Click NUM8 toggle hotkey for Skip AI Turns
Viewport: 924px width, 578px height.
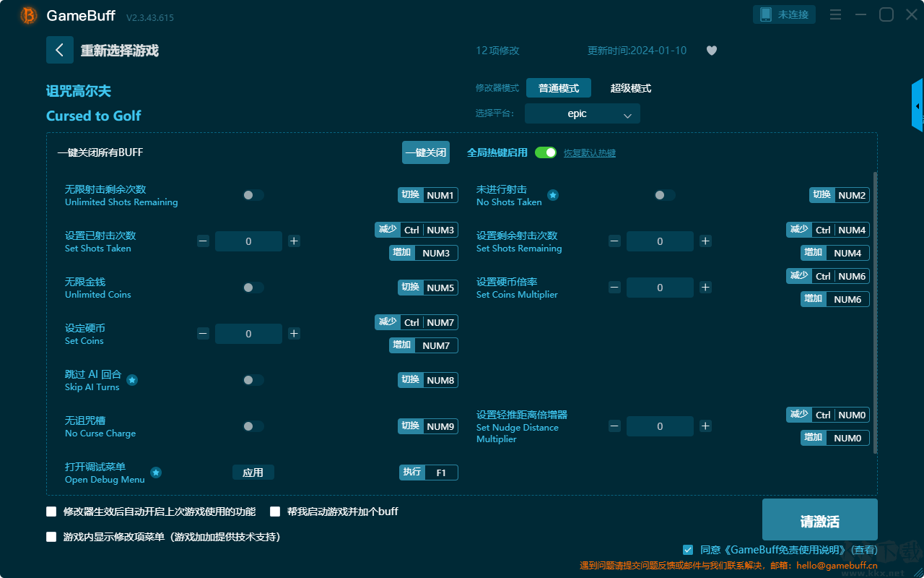[428, 380]
